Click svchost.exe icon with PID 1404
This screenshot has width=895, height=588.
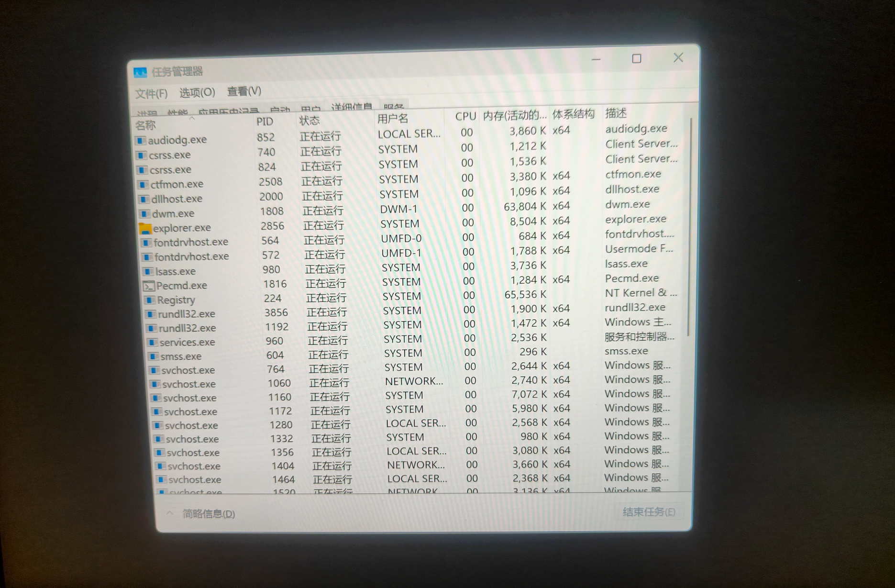click(x=162, y=466)
